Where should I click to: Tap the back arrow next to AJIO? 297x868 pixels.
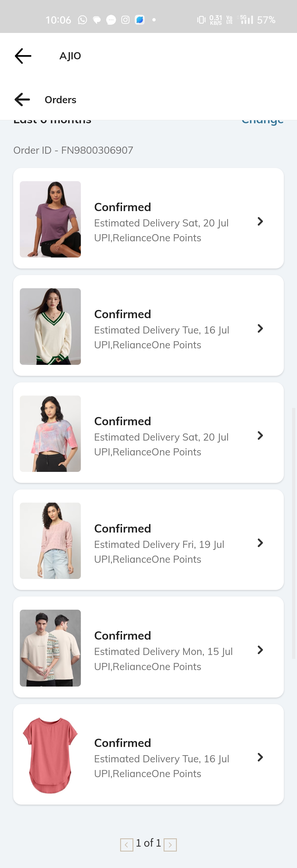pos(23,56)
